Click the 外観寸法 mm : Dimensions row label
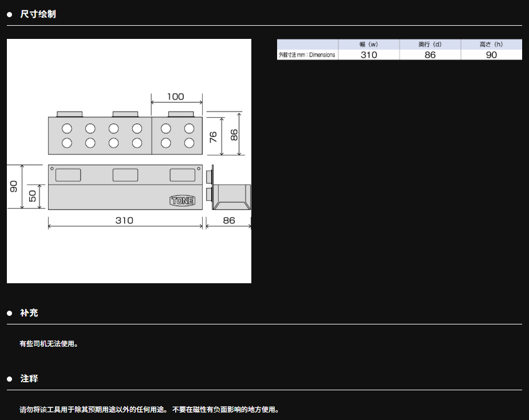This screenshot has width=529, height=420. coord(307,55)
